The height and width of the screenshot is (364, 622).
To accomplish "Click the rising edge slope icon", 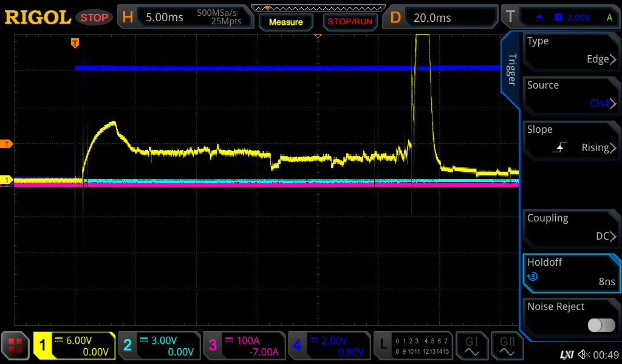I will [x=561, y=147].
